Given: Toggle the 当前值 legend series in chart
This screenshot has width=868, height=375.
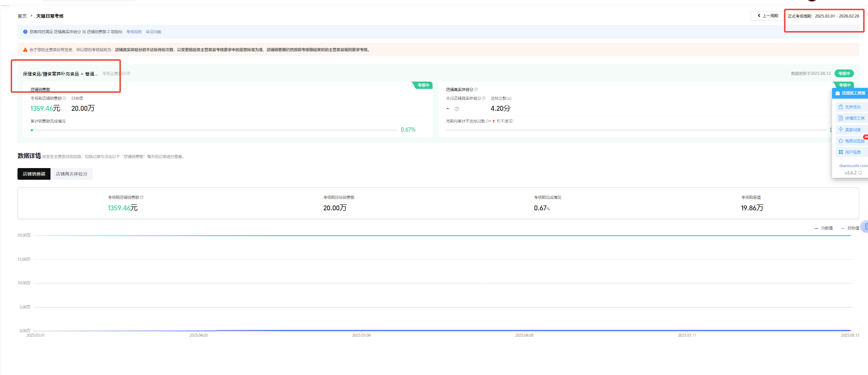Looking at the screenshot, I should [824, 228].
